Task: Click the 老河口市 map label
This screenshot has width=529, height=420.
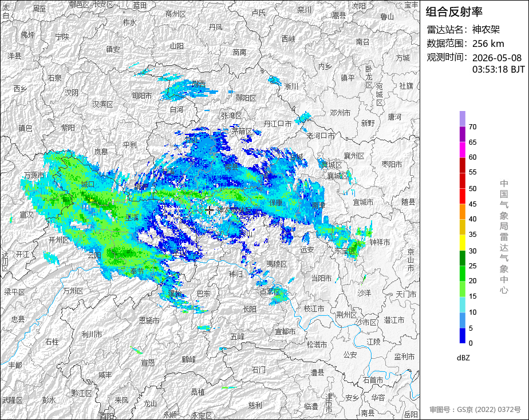Action: pos(321,136)
